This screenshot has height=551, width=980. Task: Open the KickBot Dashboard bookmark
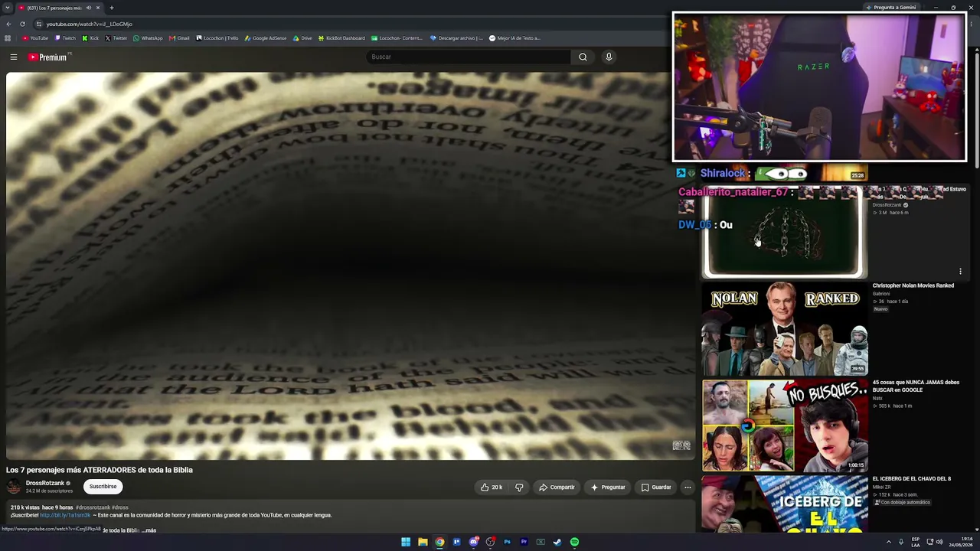click(x=341, y=38)
